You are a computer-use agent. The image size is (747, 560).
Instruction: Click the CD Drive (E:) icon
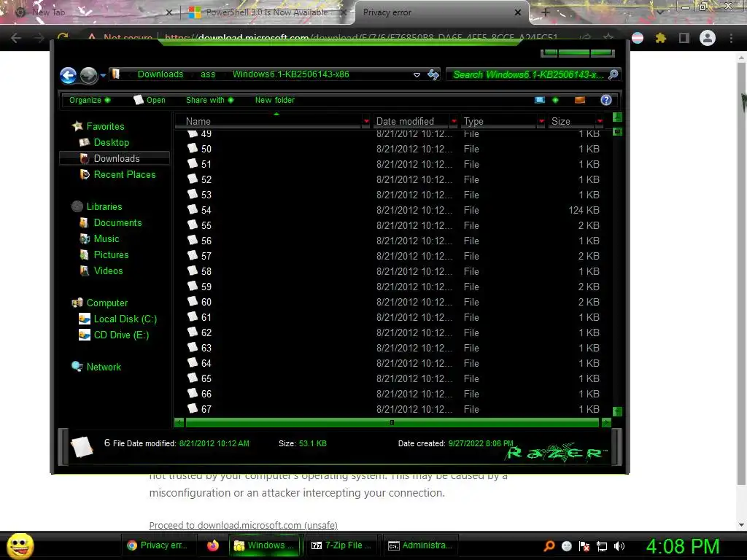(x=85, y=335)
